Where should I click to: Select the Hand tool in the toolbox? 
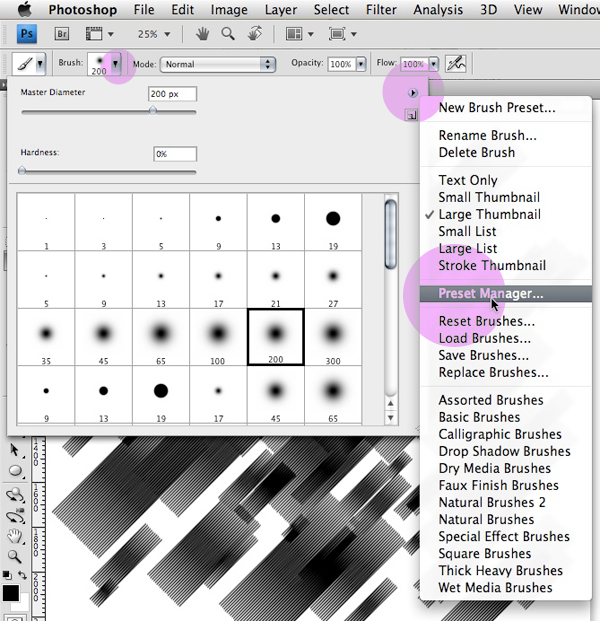click(x=15, y=536)
